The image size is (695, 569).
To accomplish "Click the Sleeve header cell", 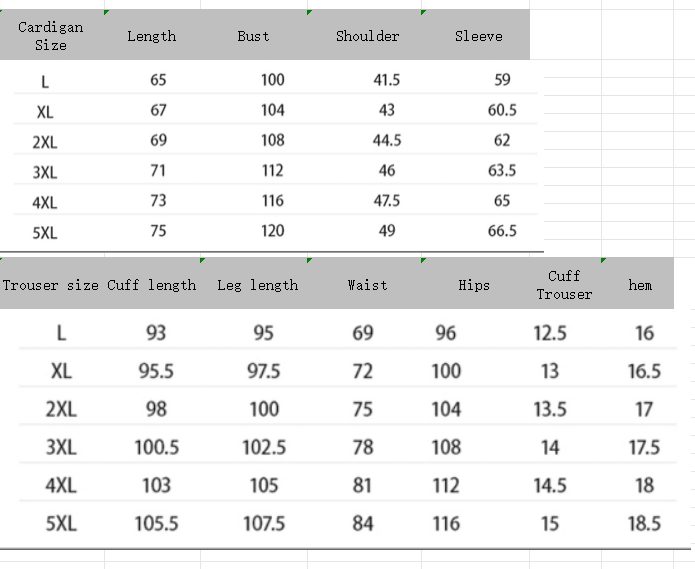I will click(478, 36).
